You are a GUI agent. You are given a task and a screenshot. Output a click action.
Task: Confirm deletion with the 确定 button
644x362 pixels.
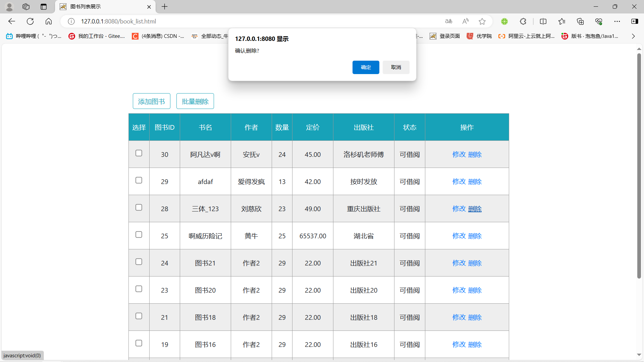click(x=366, y=67)
